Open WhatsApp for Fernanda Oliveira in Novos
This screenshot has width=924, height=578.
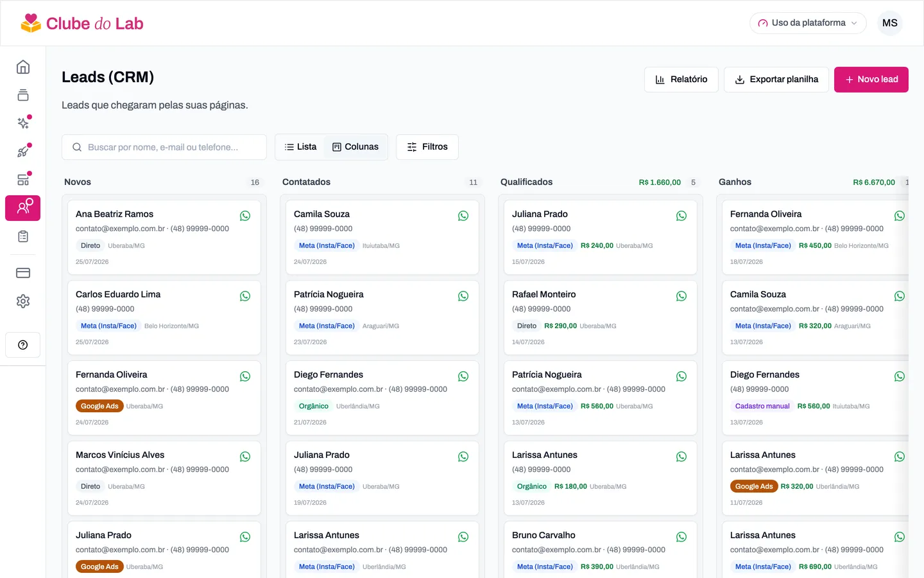pos(245,376)
